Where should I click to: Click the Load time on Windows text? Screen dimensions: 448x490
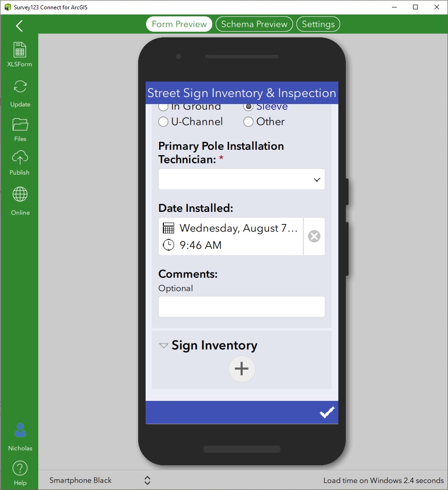click(384, 480)
